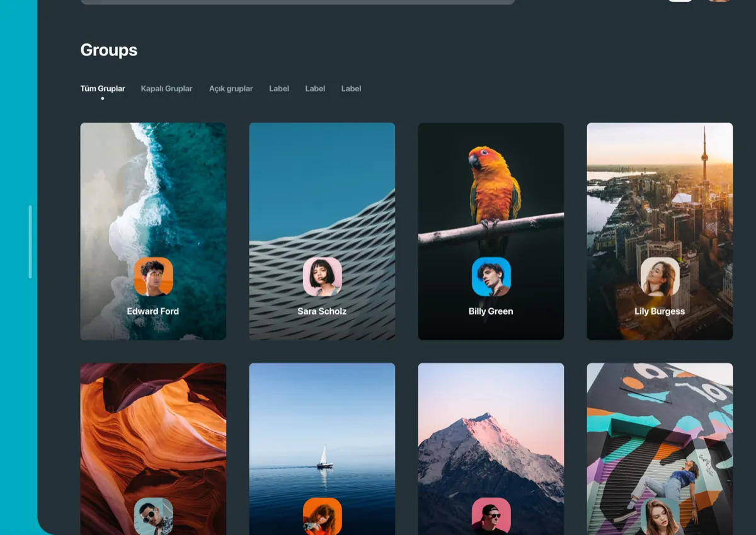Open Edward Ford's ocean wave group
The image size is (756, 535).
[x=153, y=189]
